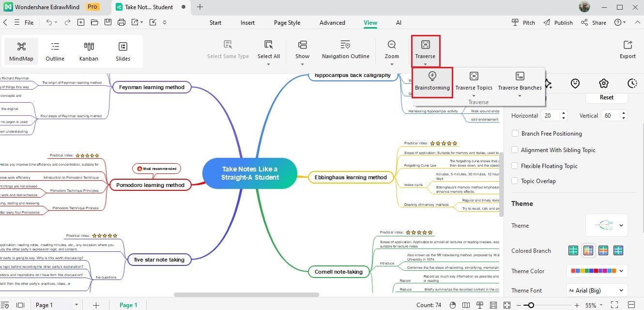Switch to the Insert ribbon tab
The width and height of the screenshot is (644, 310).
[247, 22]
